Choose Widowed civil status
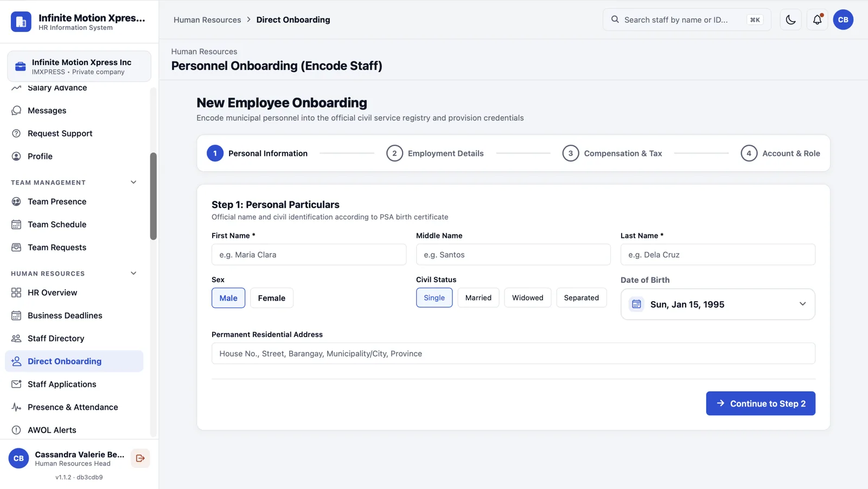Viewport: 868px width, 489px height. point(528,297)
